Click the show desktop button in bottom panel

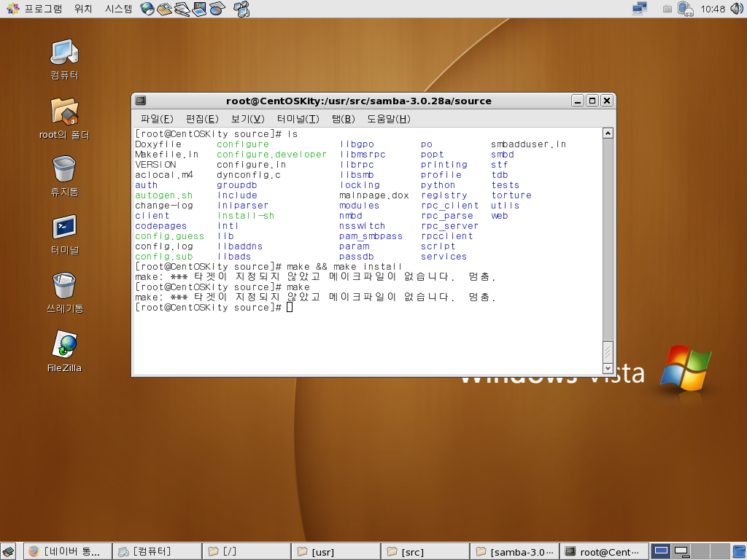point(8,551)
